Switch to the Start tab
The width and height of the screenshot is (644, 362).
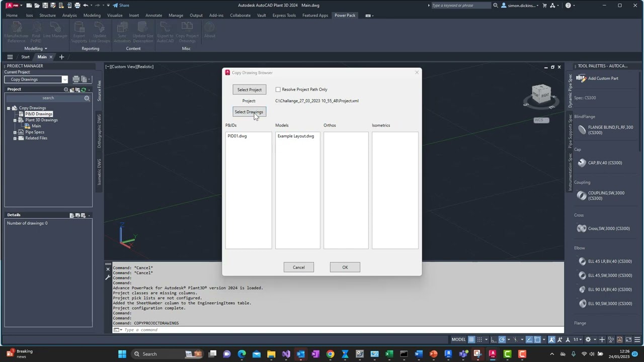25,57
